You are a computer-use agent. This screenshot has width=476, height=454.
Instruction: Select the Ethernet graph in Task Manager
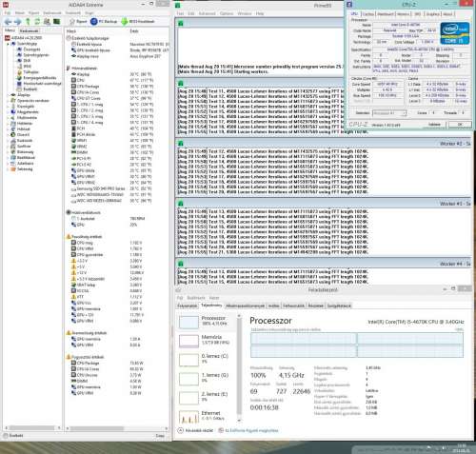coord(188,417)
